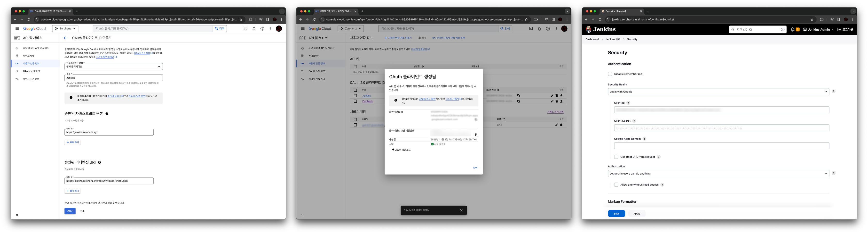Viewport: 868px width, 234px height.
Task: Download icon on Zerohertz OAuth client row
Action: (561, 101)
